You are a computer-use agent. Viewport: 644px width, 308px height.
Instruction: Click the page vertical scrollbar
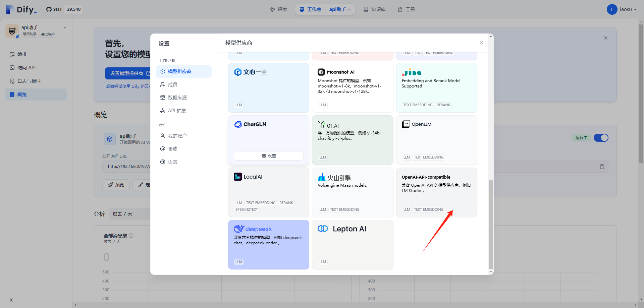pos(641,94)
